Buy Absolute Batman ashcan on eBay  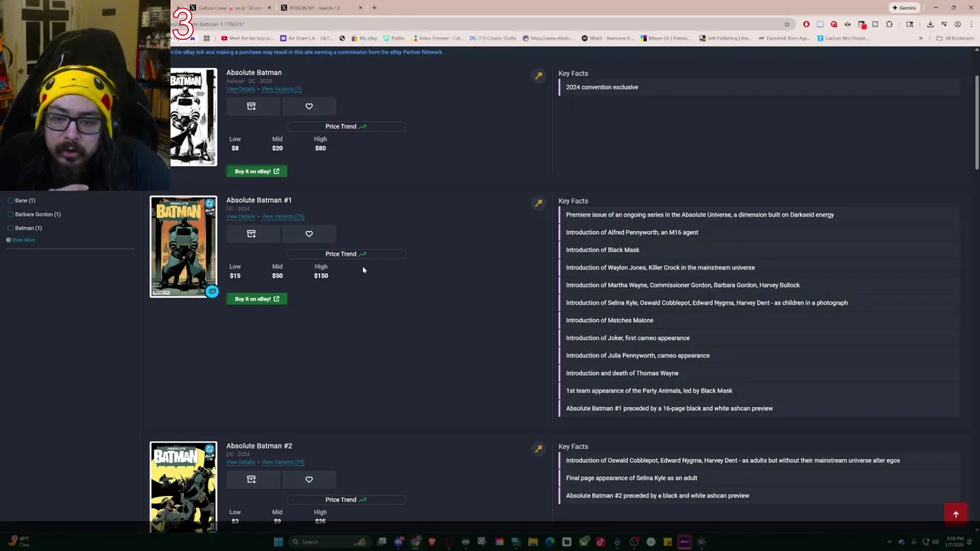point(256,171)
